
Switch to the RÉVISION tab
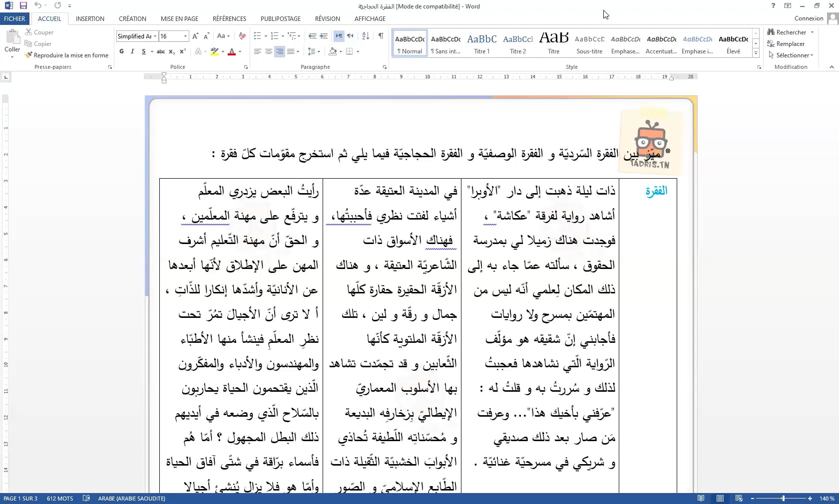(327, 18)
